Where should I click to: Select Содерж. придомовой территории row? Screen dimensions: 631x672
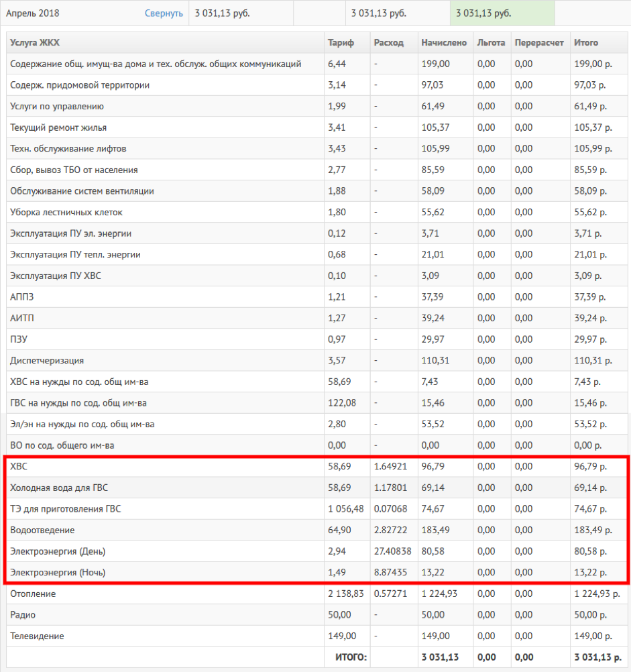317,85
